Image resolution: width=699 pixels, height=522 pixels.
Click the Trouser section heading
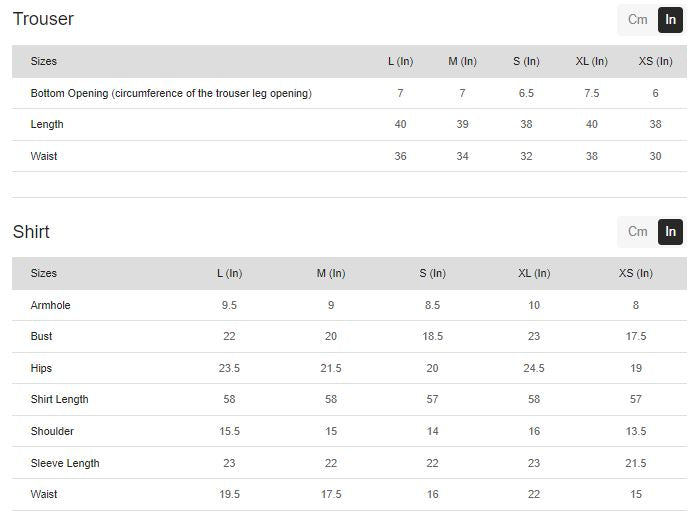(x=43, y=19)
